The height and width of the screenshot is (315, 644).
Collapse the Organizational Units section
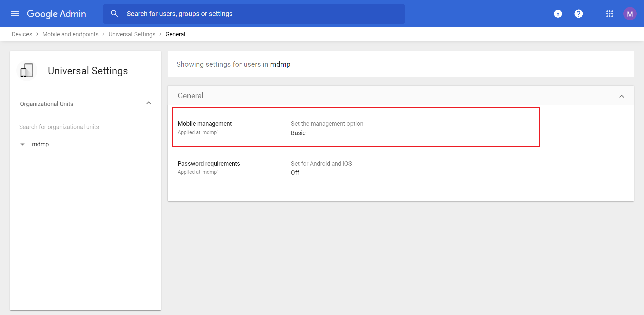pyautogui.click(x=149, y=103)
